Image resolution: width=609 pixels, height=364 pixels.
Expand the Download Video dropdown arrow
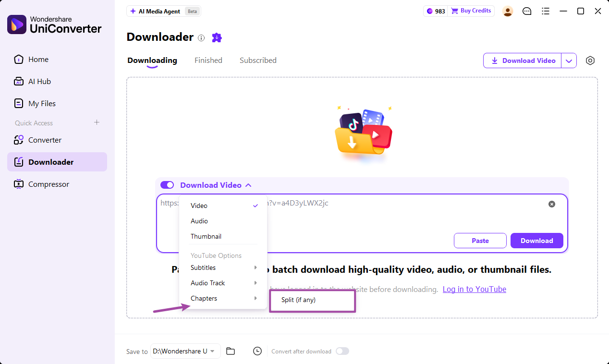(569, 61)
